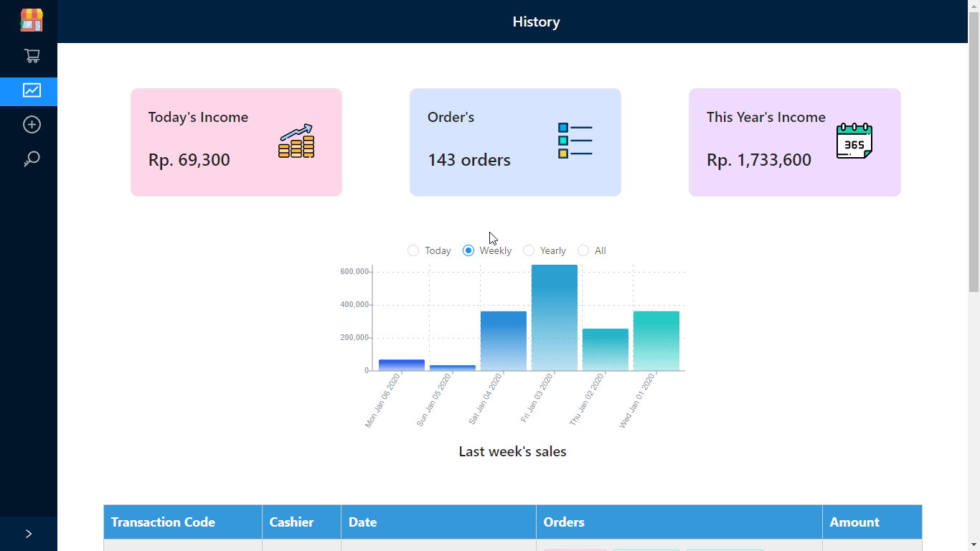This screenshot has height=551, width=980.
Task: Click the circular plus icon to add something
Action: tap(30, 124)
